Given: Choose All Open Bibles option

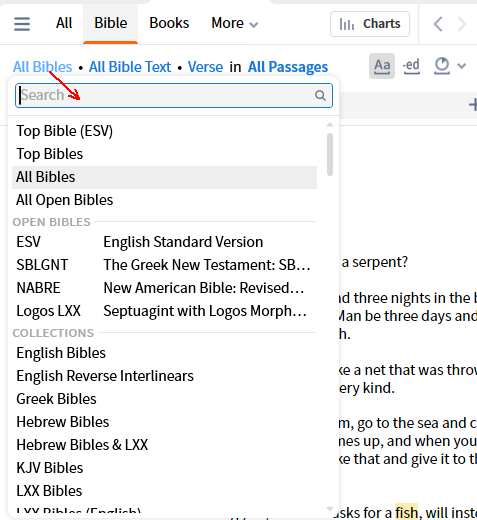Looking at the screenshot, I should pyautogui.click(x=164, y=200).
